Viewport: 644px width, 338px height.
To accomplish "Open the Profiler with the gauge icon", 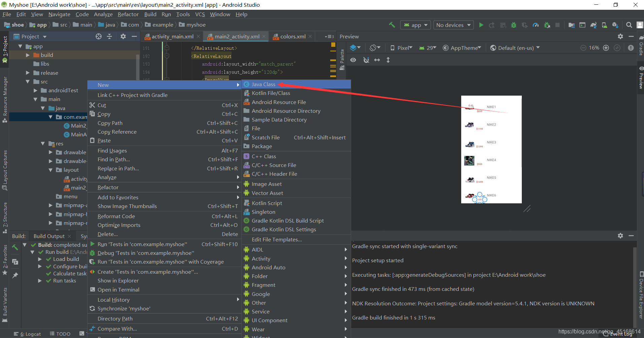I will tap(536, 25).
